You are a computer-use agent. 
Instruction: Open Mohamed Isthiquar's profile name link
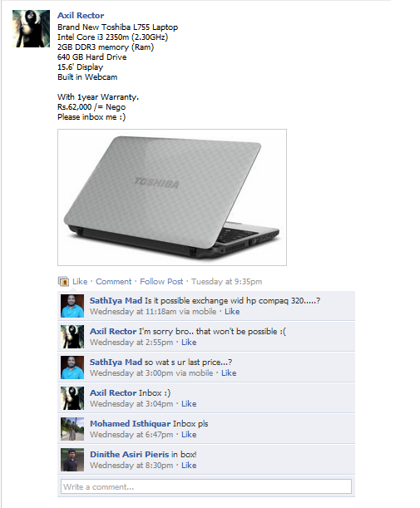pos(130,424)
